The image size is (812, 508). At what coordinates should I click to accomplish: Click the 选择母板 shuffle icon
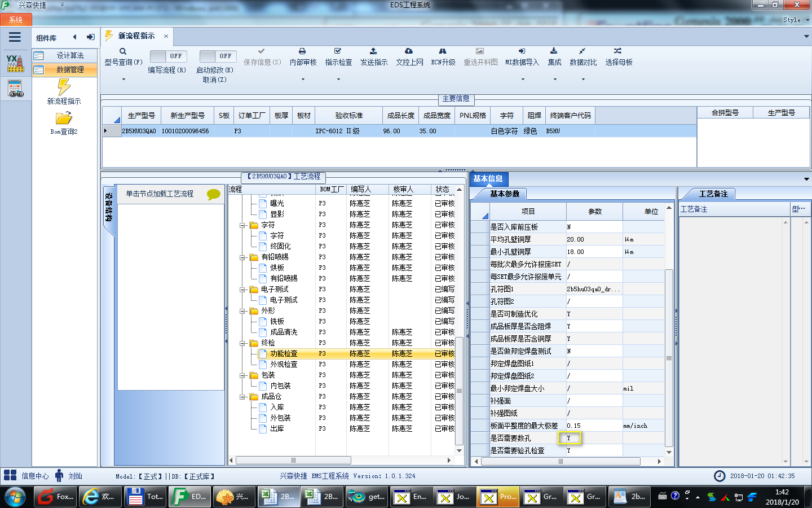click(618, 51)
